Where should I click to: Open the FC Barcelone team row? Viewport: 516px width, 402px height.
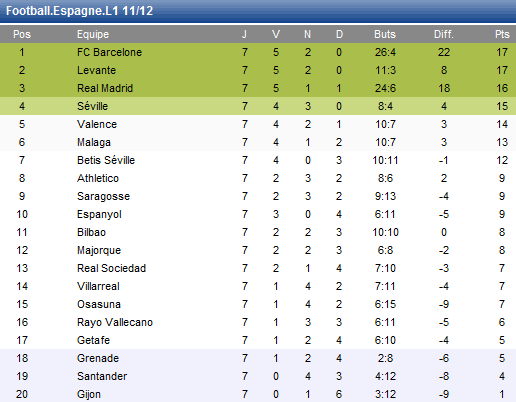tap(258, 52)
